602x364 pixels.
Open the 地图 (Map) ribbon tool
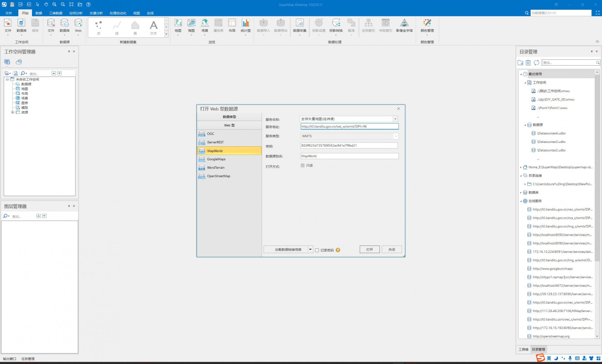(x=178, y=26)
